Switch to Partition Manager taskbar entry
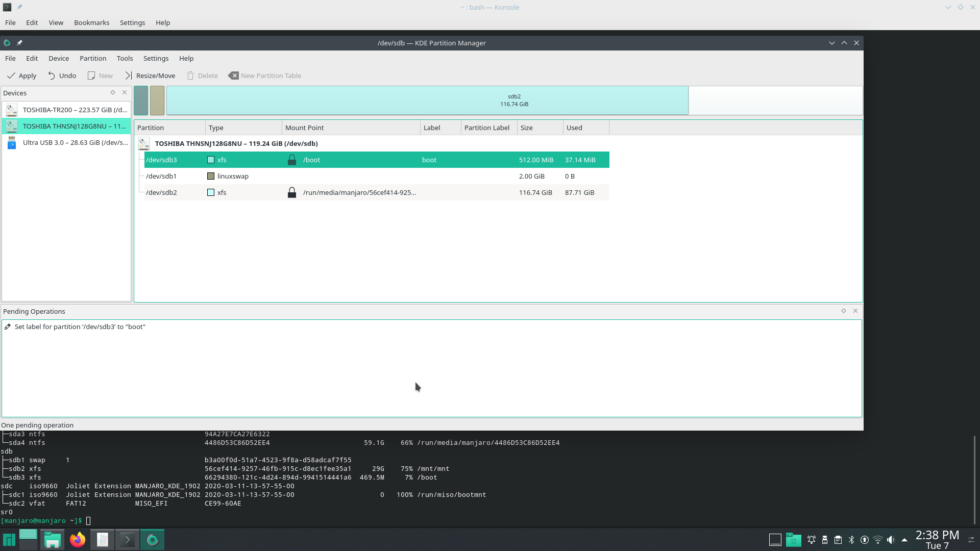Viewport: 980px width, 551px height. pyautogui.click(x=153, y=540)
